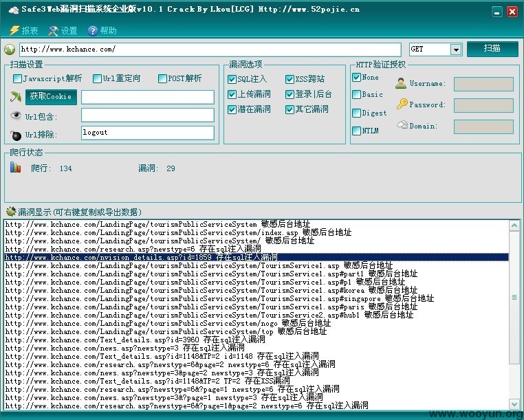Select Digest HTTP authentication
The height and width of the screenshot is (420, 524).
(356, 113)
